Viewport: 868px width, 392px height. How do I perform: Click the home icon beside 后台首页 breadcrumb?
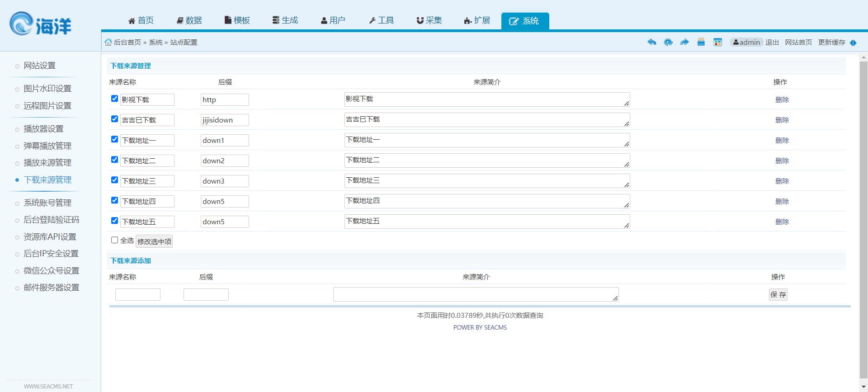click(x=108, y=42)
